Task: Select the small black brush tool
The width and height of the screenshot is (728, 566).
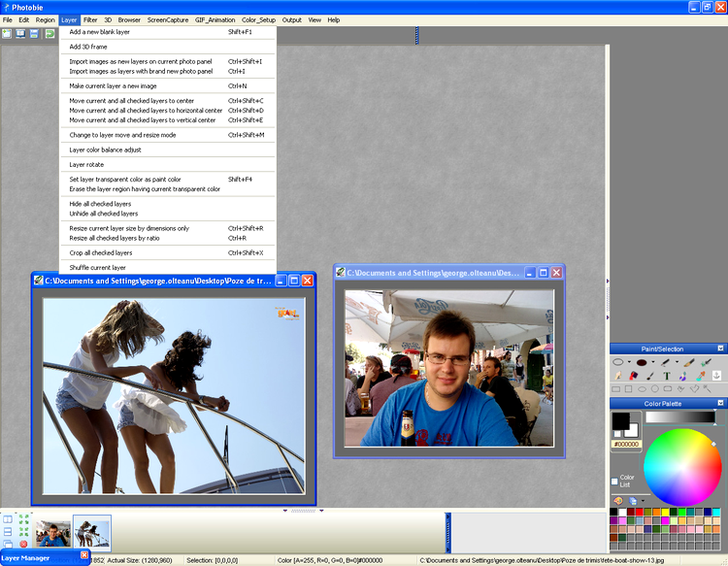Action: [x=650, y=375]
